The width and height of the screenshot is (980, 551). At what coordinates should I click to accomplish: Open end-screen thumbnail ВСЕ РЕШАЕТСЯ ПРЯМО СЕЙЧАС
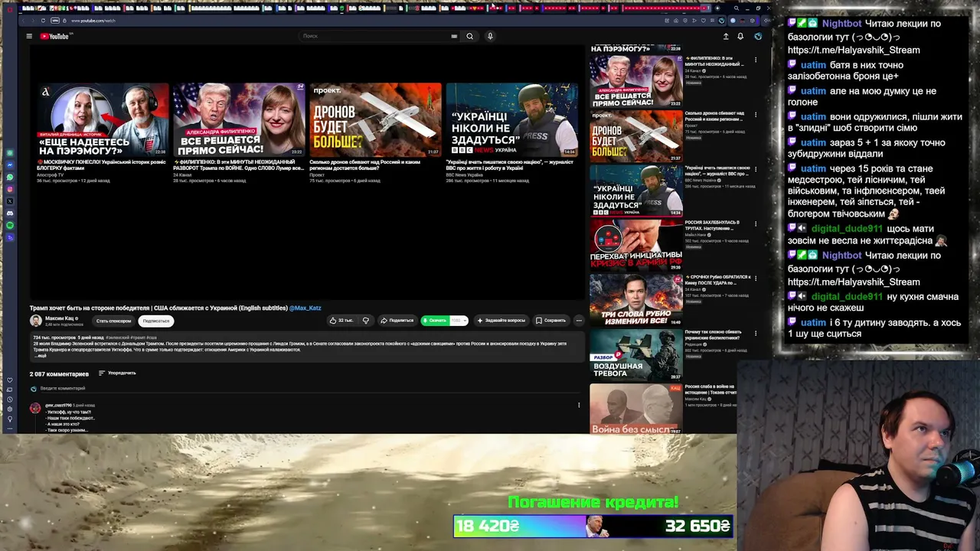click(x=239, y=119)
